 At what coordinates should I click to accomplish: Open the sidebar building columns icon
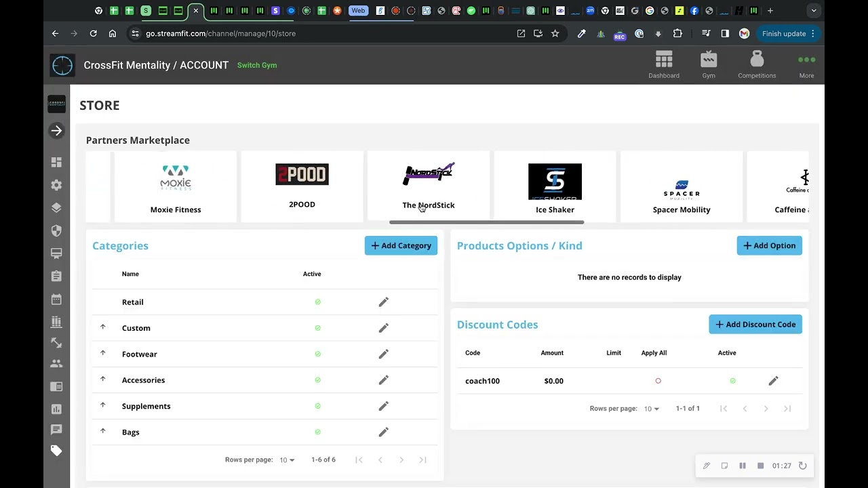[x=56, y=321]
